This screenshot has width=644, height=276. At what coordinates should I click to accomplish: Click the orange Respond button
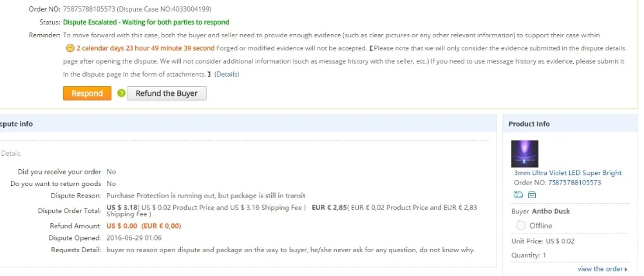tap(87, 93)
